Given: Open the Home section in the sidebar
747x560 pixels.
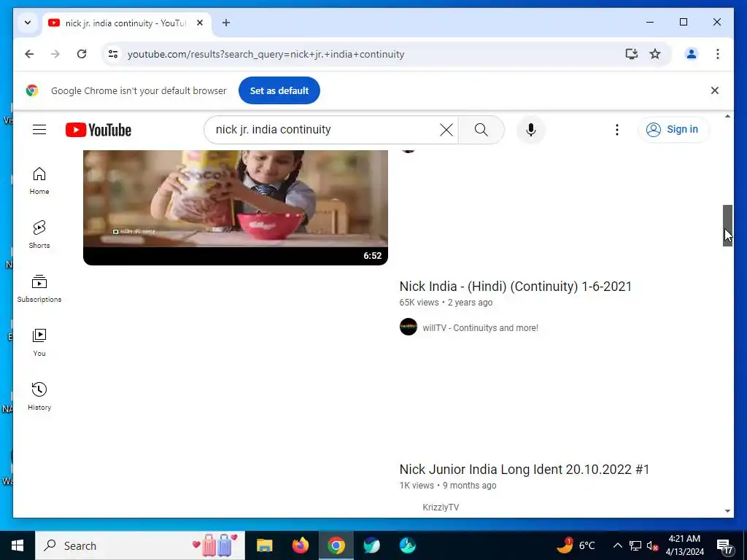Looking at the screenshot, I should [x=39, y=181].
